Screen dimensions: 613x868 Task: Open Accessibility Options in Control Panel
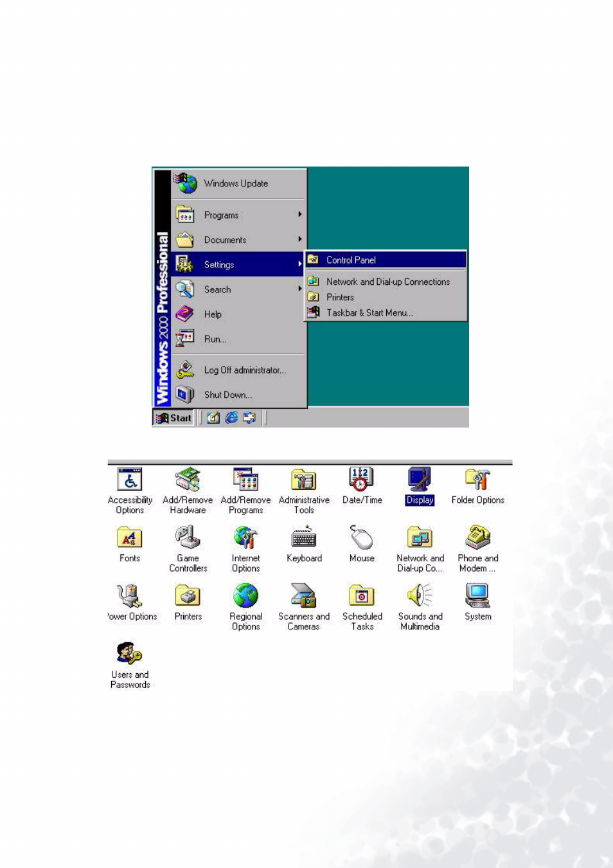[x=130, y=491]
